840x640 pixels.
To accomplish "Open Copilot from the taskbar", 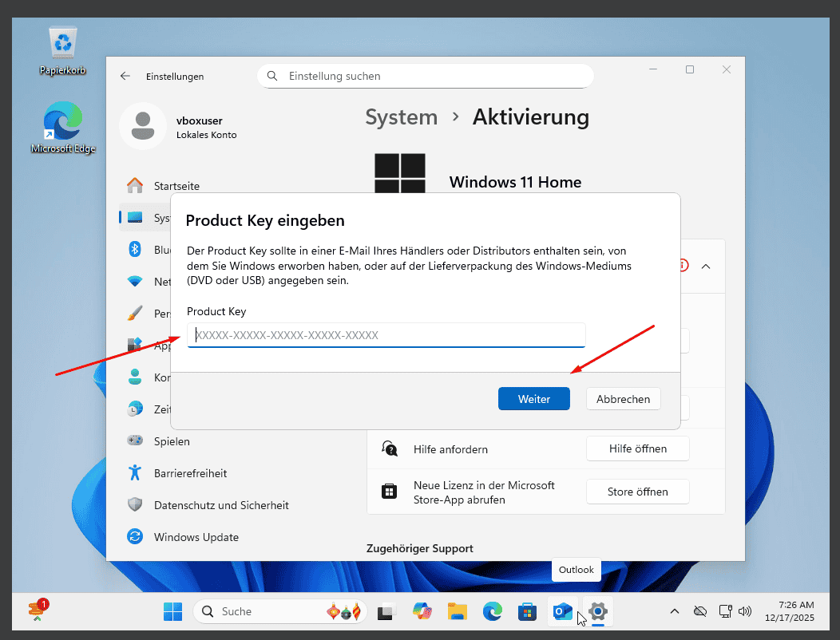I will click(x=422, y=611).
